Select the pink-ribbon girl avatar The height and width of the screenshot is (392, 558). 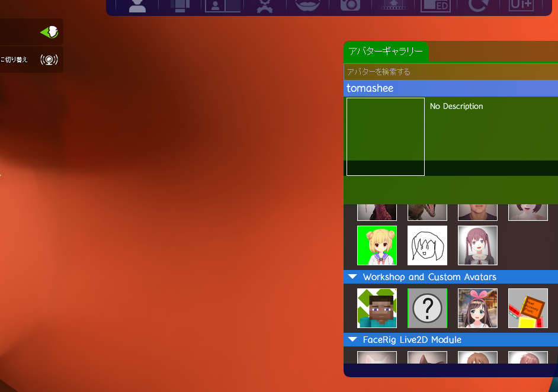tap(477, 308)
